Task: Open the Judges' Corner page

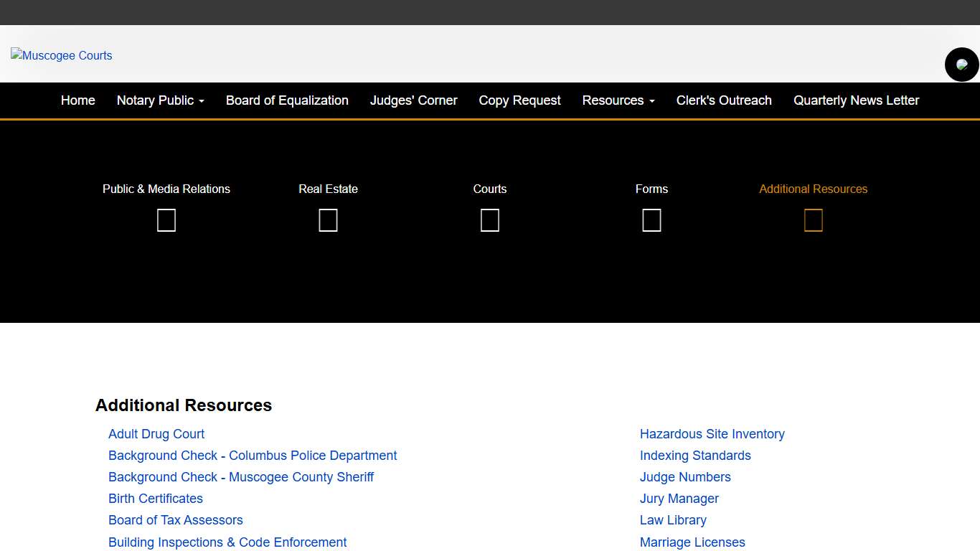Action: click(413, 100)
